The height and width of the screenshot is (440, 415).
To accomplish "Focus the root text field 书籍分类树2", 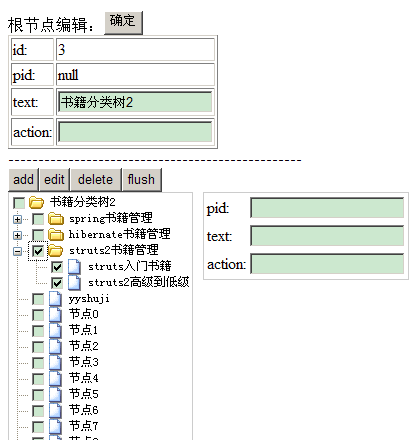I will coord(135,102).
